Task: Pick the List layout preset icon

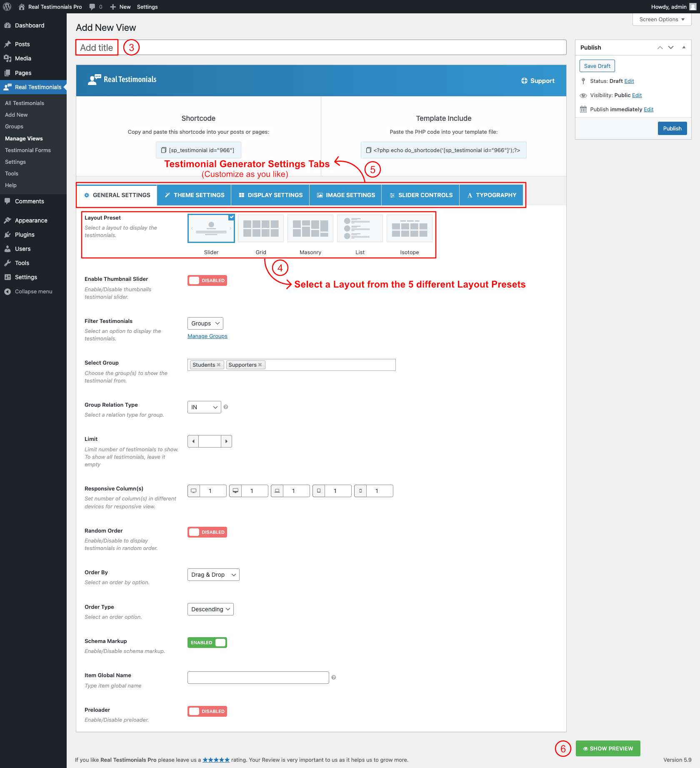Action: [360, 228]
